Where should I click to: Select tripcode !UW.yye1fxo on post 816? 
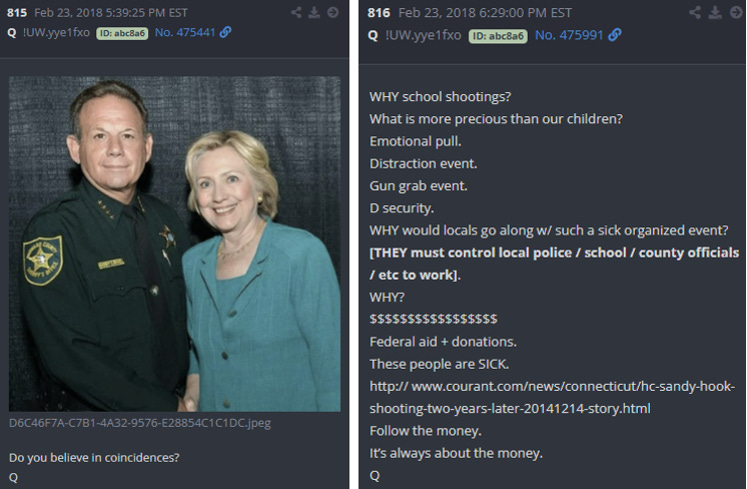click(x=423, y=35)
